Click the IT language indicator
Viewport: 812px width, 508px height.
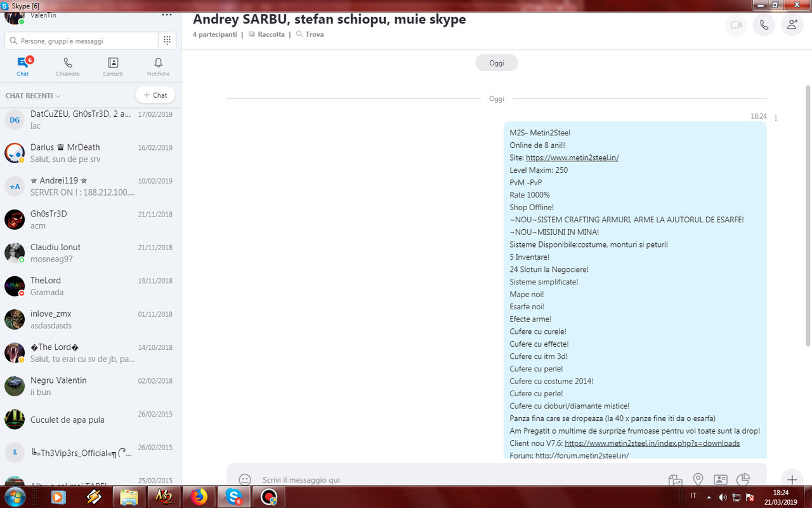(x=693, y=495)
